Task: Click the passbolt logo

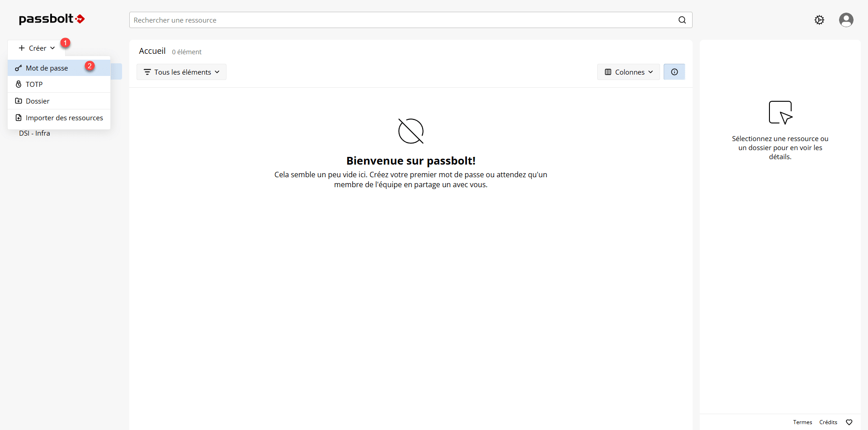Action: coord(52,19)
